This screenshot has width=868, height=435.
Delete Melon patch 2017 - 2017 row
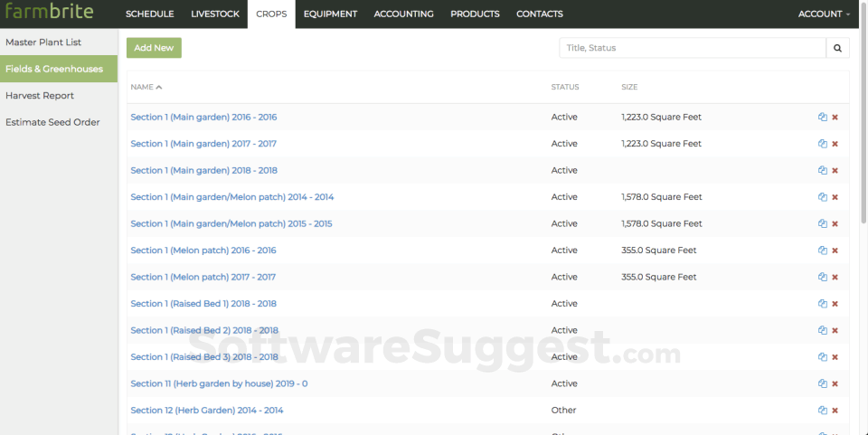[835, 277]
